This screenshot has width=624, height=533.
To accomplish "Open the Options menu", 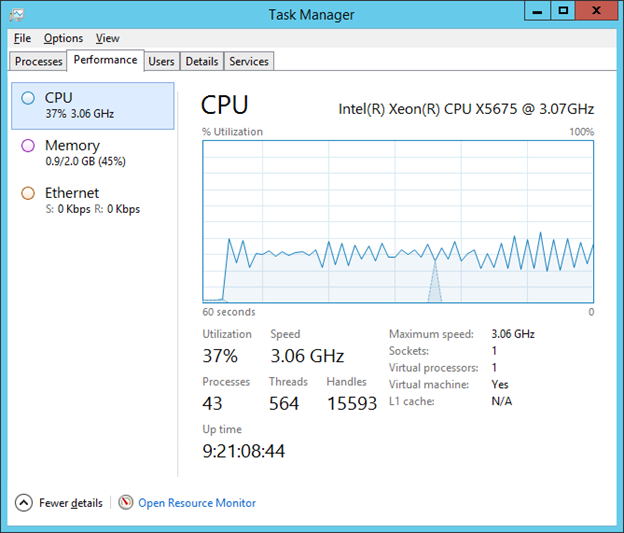I will 63,38.
